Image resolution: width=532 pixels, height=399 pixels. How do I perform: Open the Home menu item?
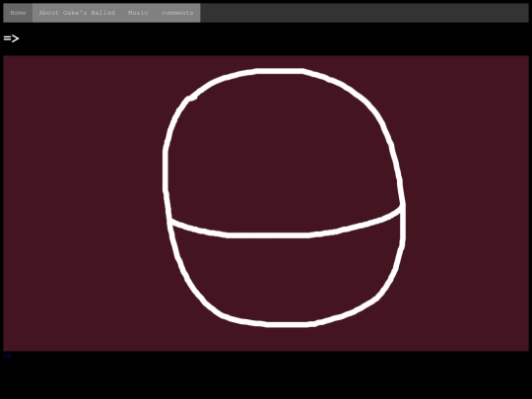[x=18, y=13]
